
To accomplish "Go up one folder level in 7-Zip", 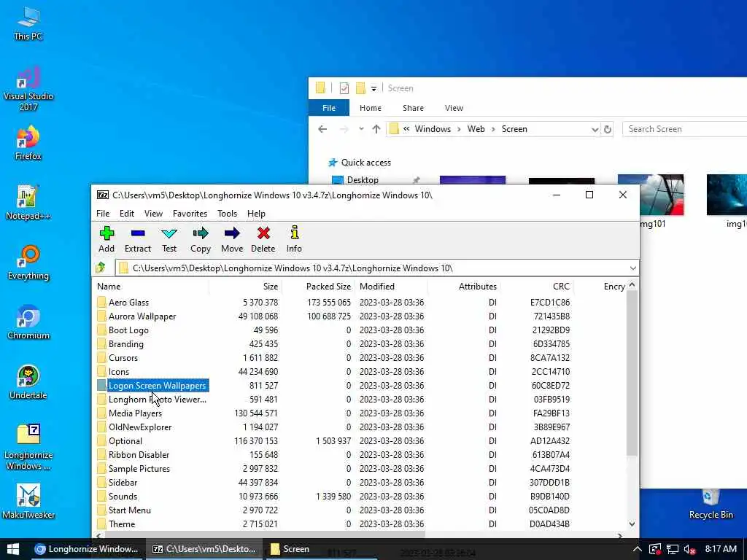I will pos(101,268).
